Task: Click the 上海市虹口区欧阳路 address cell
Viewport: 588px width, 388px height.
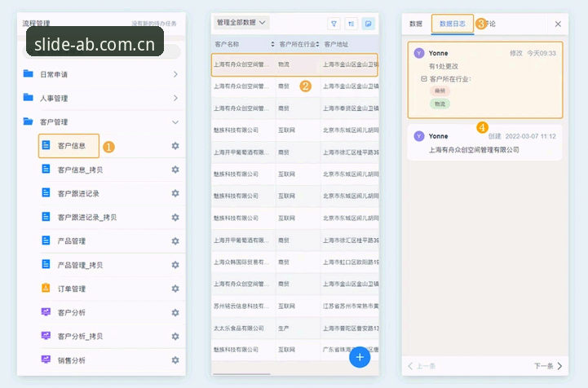Action: pyautogui.click(x=351, y=262)
